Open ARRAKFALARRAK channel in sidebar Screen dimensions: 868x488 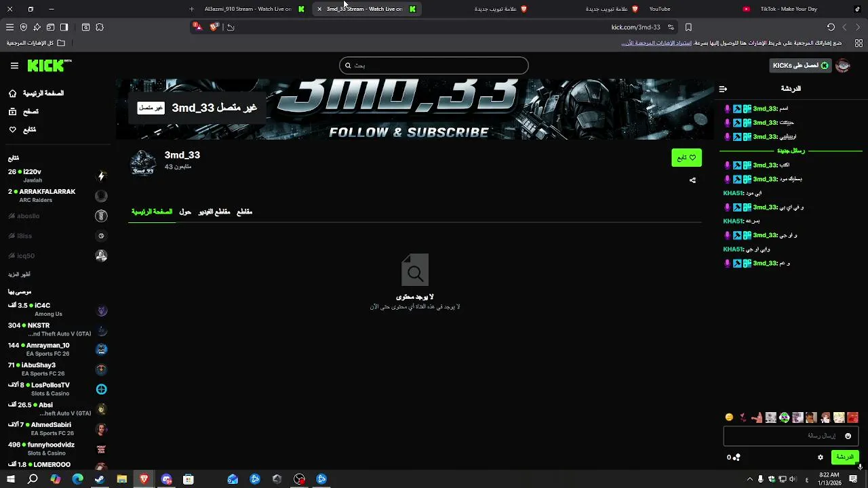point(58,196)
